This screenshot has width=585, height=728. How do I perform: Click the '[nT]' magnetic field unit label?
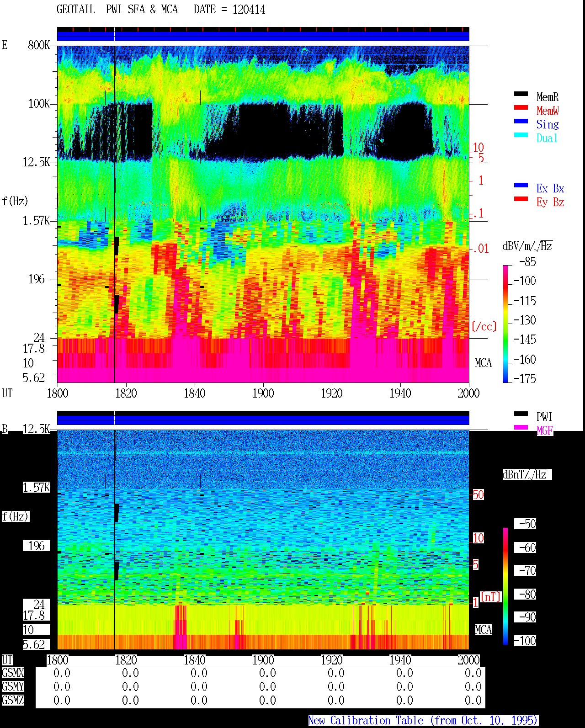click(491, 597)
